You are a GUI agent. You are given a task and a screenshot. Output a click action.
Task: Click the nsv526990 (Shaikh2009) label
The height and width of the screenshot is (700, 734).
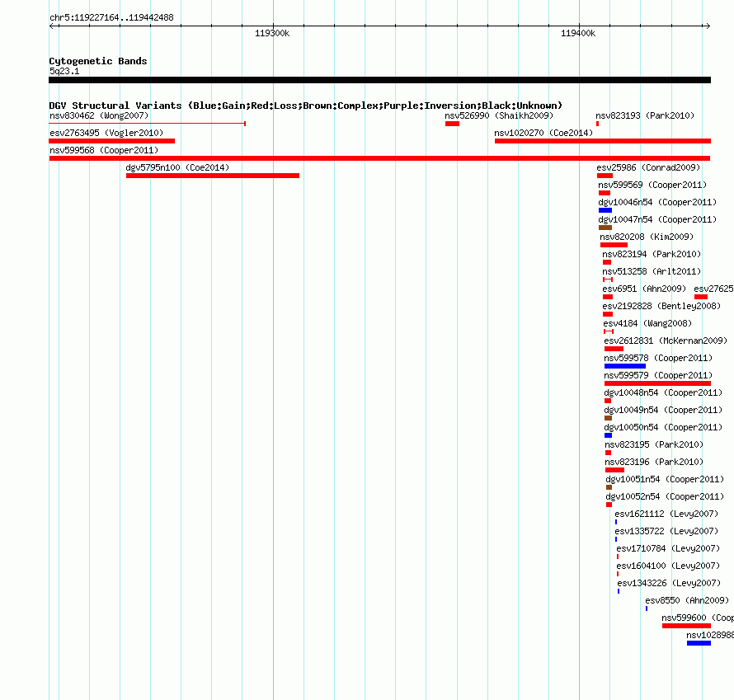pos(499,115)
